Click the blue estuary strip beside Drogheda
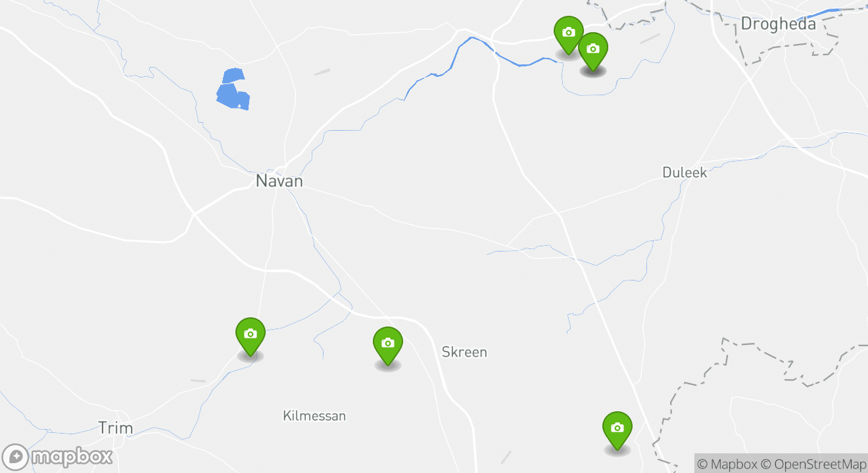868x473 pixels. click(x=825, y=13)
